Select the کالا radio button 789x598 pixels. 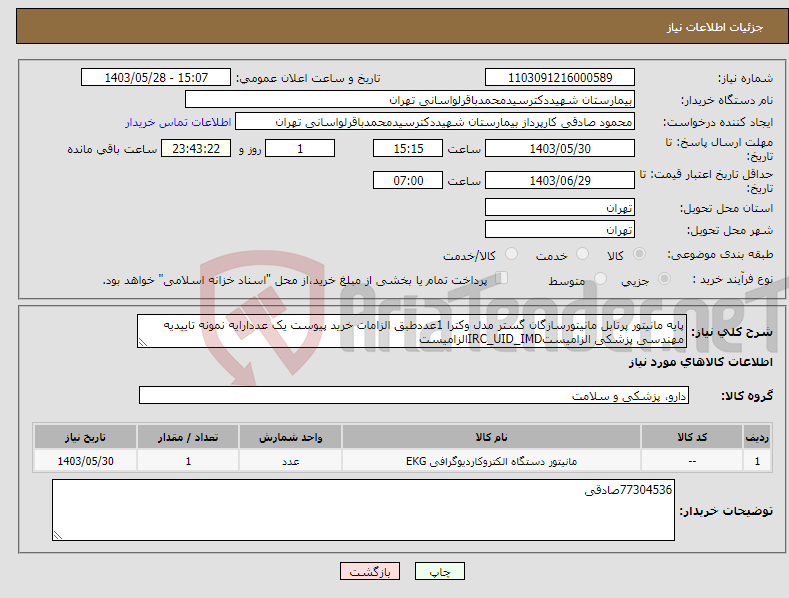(639, 254)
